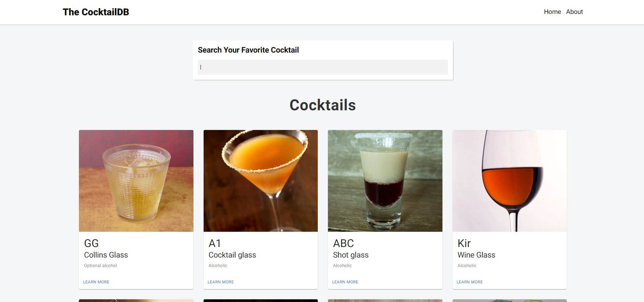Image resolution: width=644 pixels, height=302 pixels.
Task: Focus the cocktail search input field
Action: pyautogui.click(x=323, y=67)
